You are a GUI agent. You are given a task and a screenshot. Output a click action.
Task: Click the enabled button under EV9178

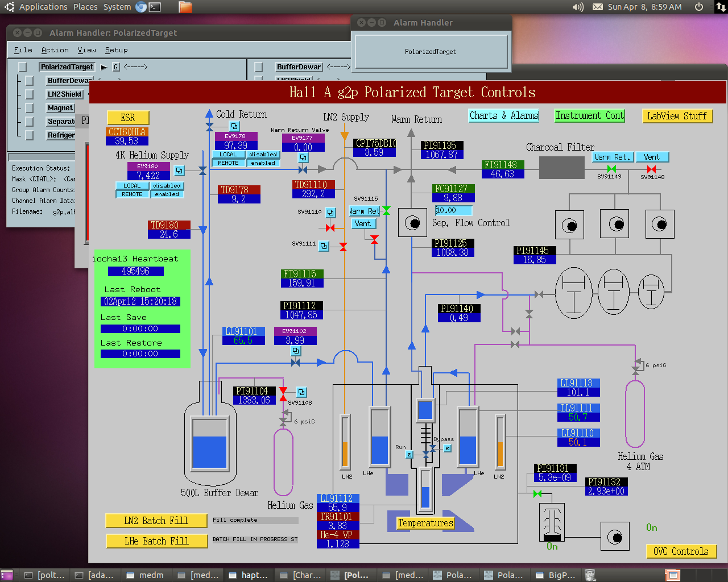click(x=263, y=163)
